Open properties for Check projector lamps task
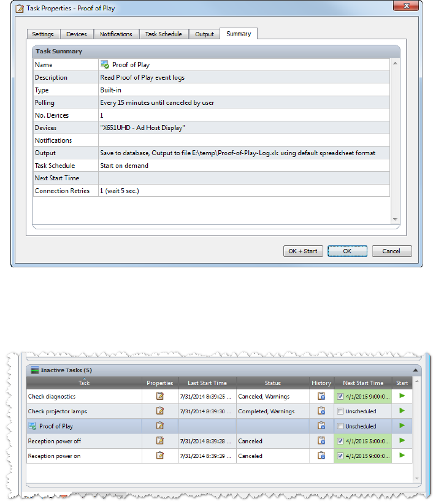The image size is (433, 504). [159, 411]
